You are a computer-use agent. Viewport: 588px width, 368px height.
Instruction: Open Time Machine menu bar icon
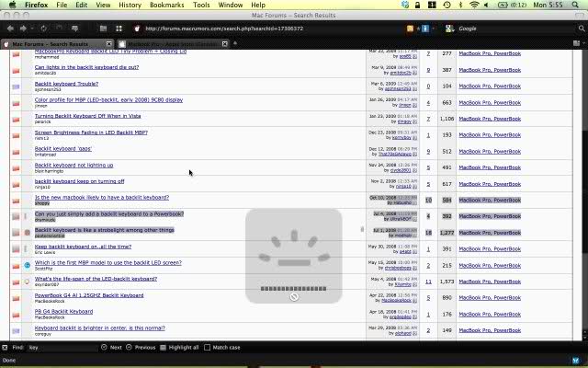(447, 5)
